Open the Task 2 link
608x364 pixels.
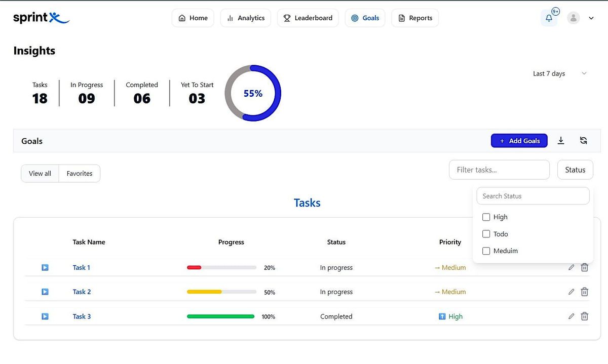click(82, 292)
